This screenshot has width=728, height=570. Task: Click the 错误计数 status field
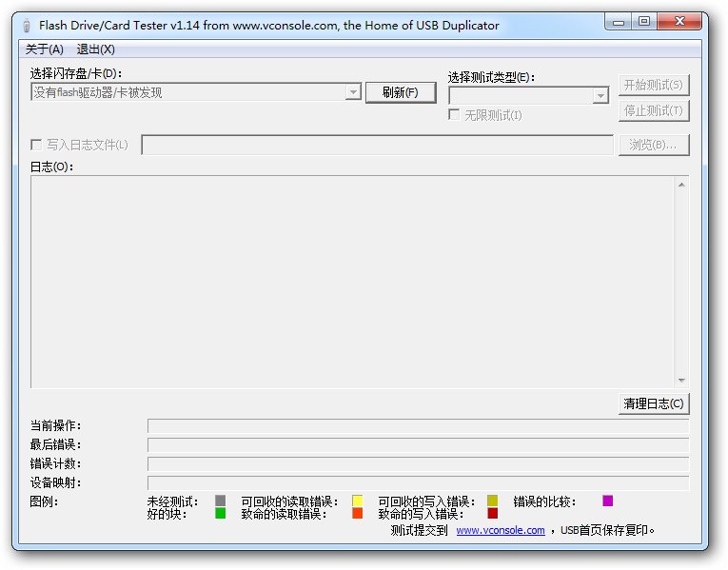(418, 463)
